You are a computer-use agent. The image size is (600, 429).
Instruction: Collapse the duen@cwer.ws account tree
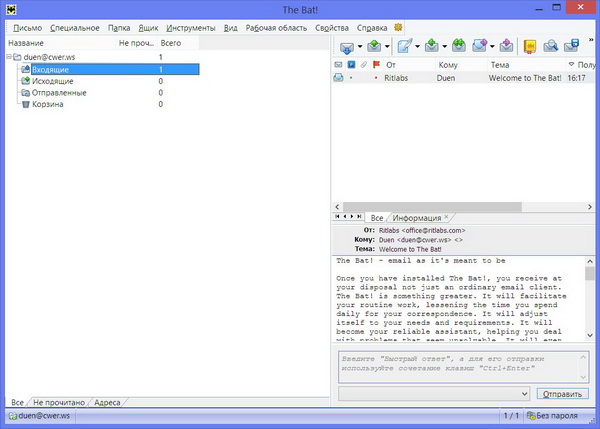point(8,58)
